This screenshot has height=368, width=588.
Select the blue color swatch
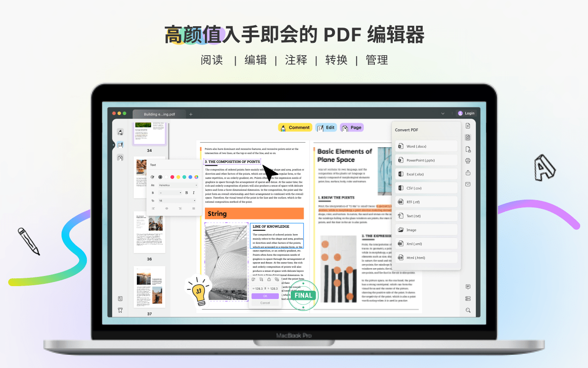[x=190, y=177]
